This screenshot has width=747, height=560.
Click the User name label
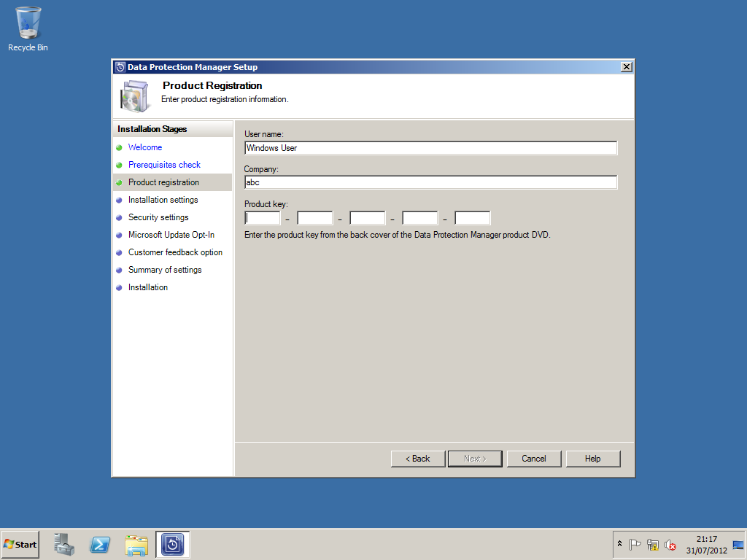click(264, 134)
